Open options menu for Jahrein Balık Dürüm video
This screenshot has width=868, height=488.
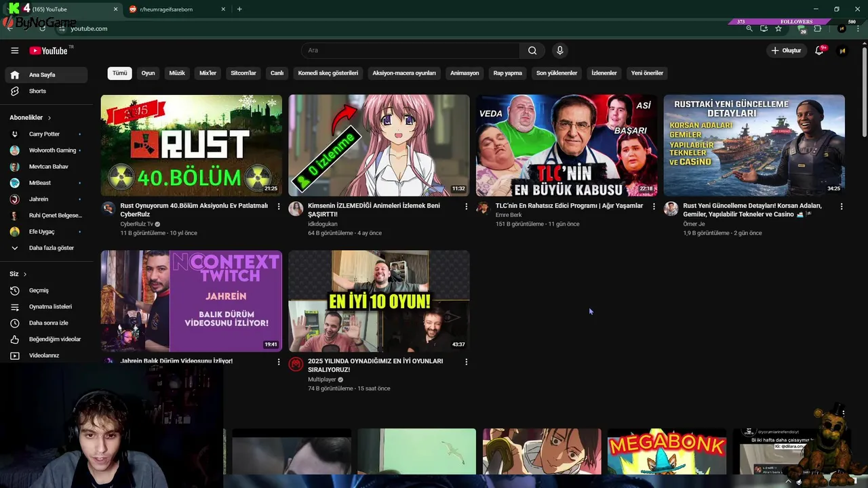coord(278,362)
